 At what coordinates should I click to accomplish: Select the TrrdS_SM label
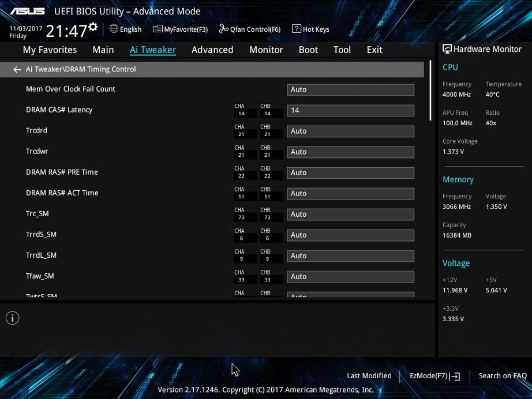click(x=41, y=234)
